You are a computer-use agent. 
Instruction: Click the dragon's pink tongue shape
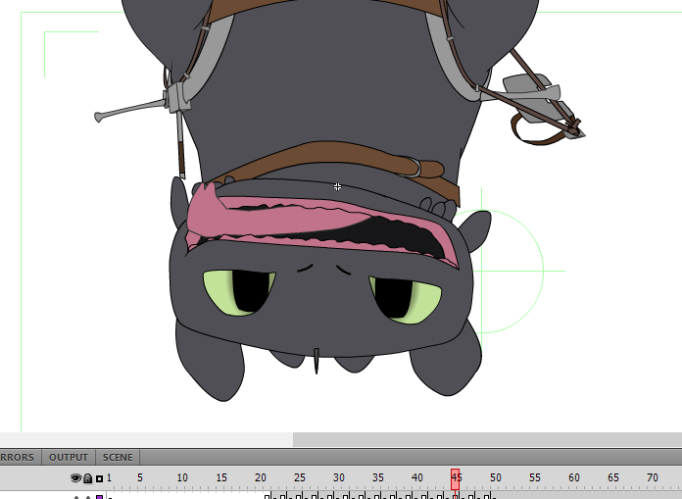point(205,213)
